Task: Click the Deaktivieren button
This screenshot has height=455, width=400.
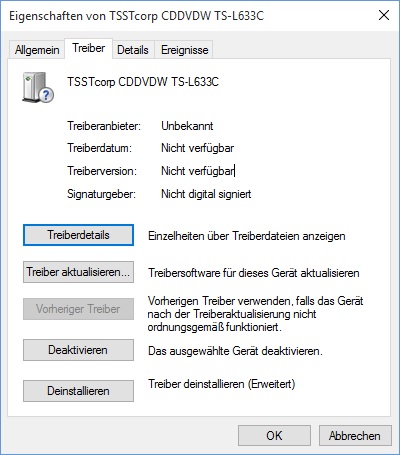Action: coord(78,350)
